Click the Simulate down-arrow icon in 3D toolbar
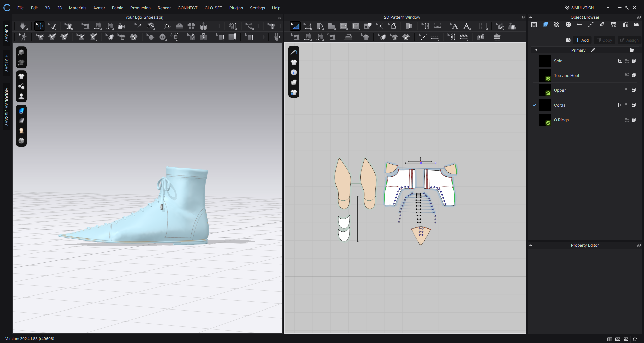Viewport: 644px width, 343px height. click(x=23, y=26)
